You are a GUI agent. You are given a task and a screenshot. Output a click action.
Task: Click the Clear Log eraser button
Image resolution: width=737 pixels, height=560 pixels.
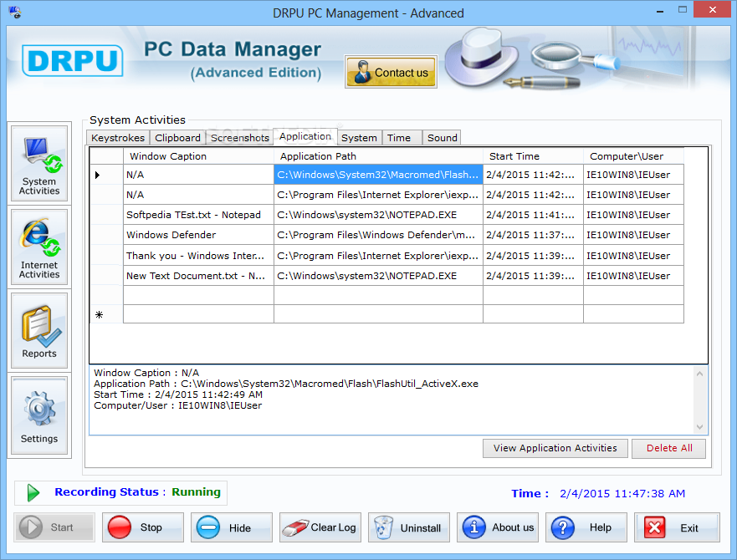(320, 527)
